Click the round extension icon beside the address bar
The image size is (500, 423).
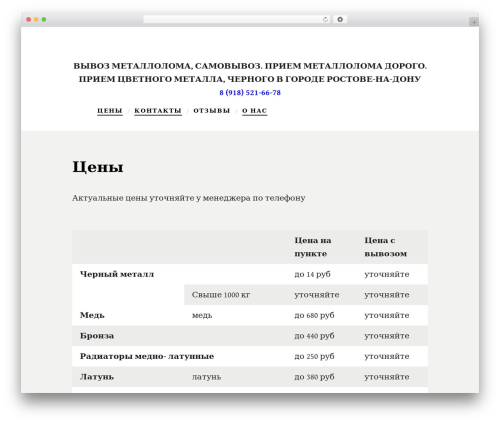click(x=340, y=20)
